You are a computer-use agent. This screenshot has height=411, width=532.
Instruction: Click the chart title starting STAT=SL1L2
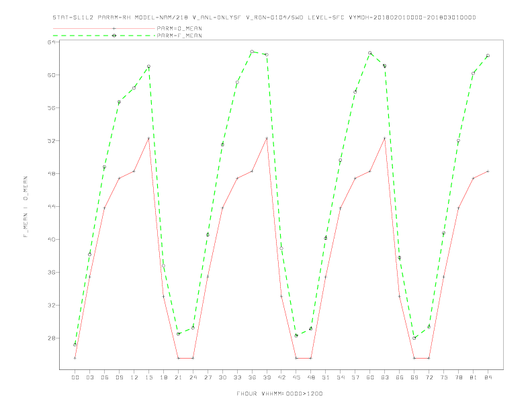click(264, 17)
